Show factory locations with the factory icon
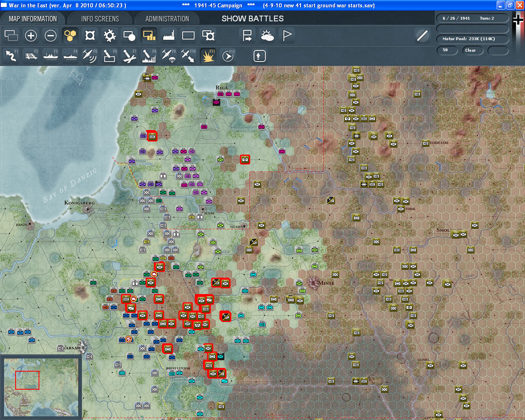This screenshot has height=420, width=525. [x=169, y=36]
